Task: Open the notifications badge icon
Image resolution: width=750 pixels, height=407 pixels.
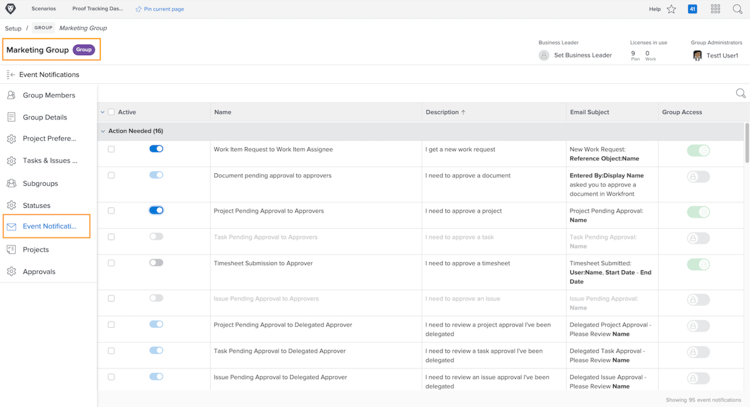Action: click(x=692, y=9)
